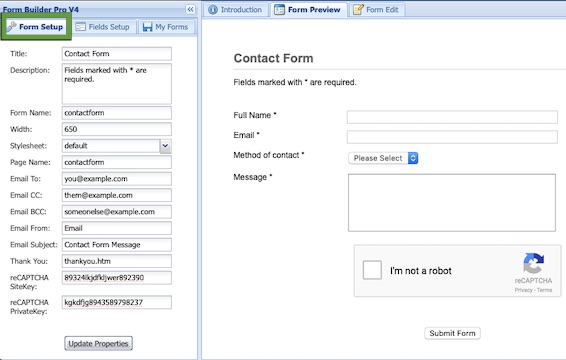Click the floppy disk icon on My Forms
Image resolution: width=566 pixels, height=360 pixels.
(x=147, y=27)
